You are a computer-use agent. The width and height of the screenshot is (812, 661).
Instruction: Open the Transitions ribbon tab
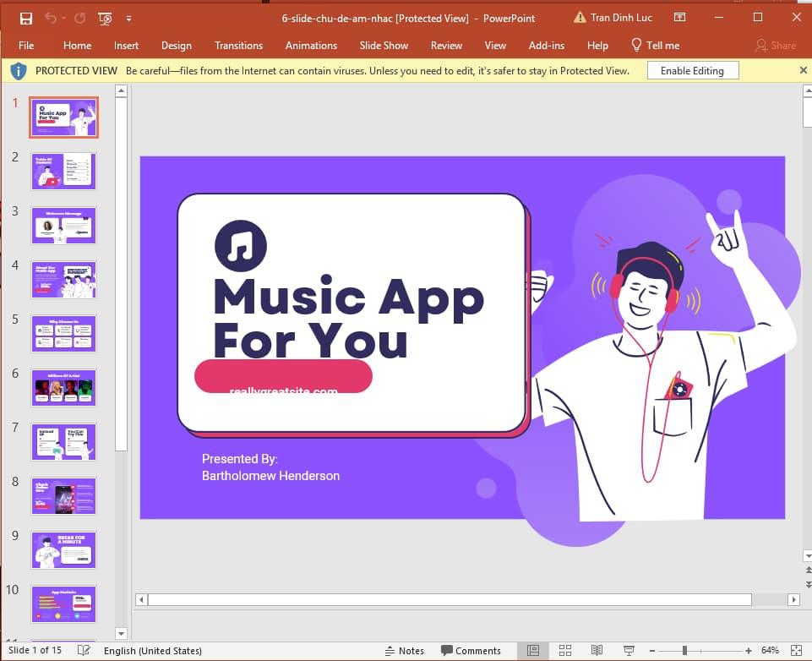238,46
